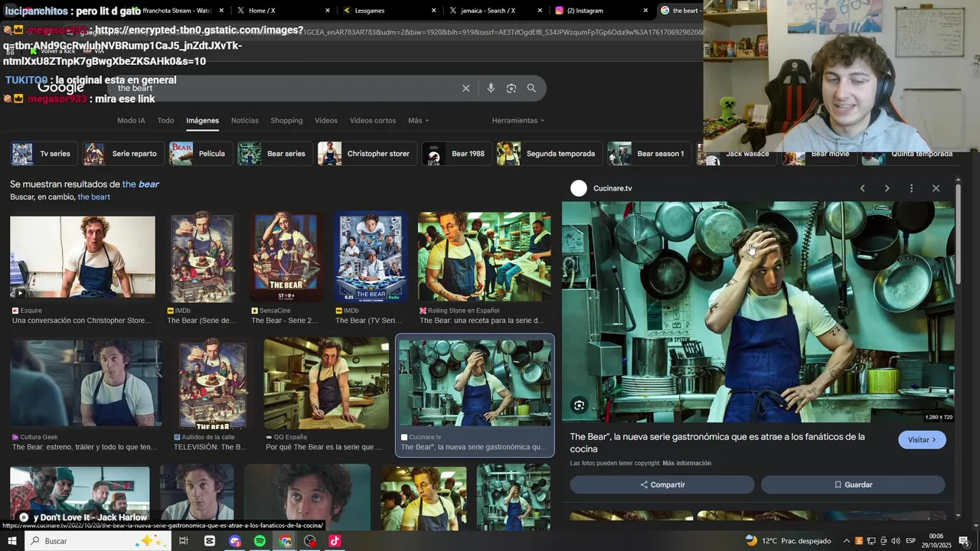The height and width of the screenshot is (551, 980).
Task: Click the preview panel vertical scrollbar
Action: (x=958, y=233)
